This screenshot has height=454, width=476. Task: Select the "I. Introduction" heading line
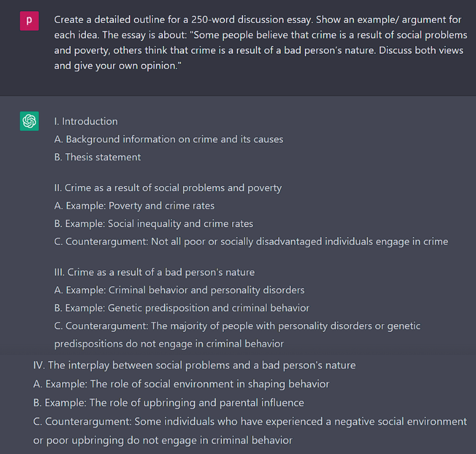point(86,121)
